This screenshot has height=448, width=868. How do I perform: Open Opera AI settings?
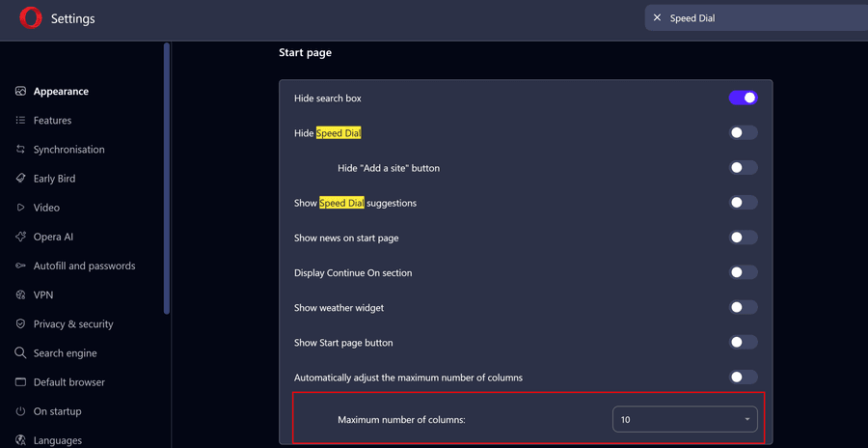pos(53,237)
